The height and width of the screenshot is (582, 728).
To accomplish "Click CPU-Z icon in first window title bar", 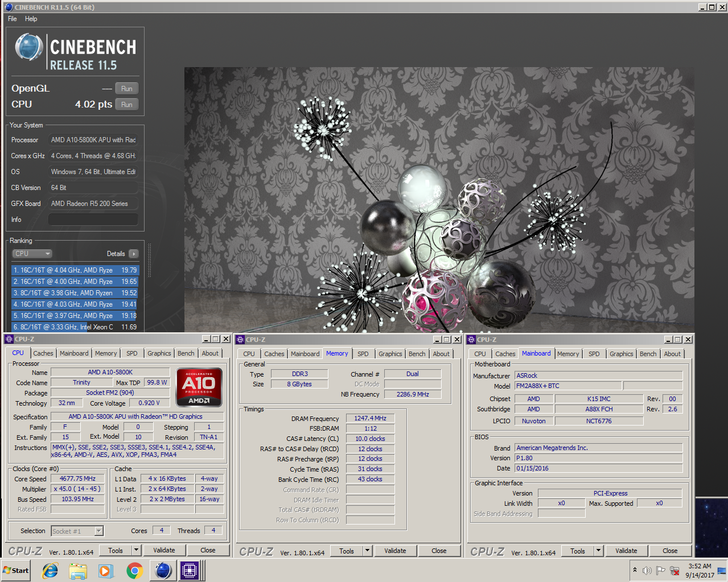I will pyautogui.click(x=9, y=339).
